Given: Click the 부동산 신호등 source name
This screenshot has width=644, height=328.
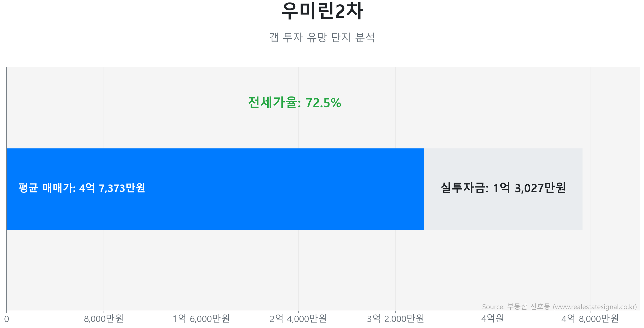Looking at the screenshot, I should (x=528, y=307).
